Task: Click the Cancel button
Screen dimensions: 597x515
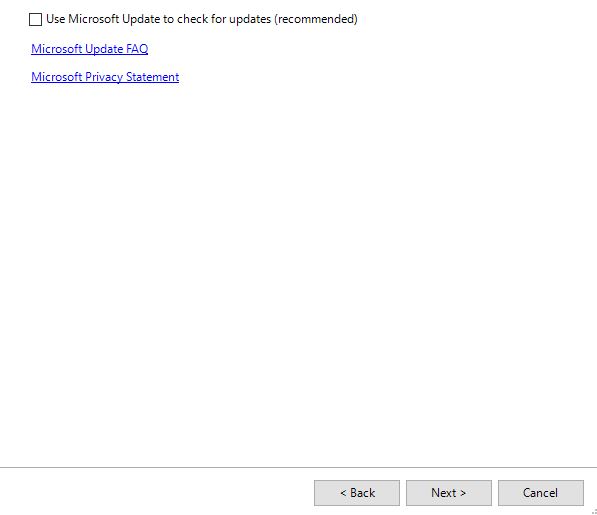Action: pos(541,493)
